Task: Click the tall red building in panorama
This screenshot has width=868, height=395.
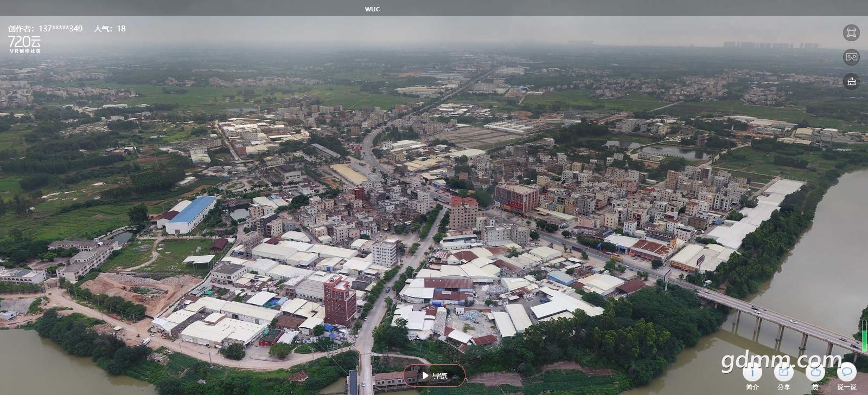Action: pyautogui.click(x=340, y=301)
